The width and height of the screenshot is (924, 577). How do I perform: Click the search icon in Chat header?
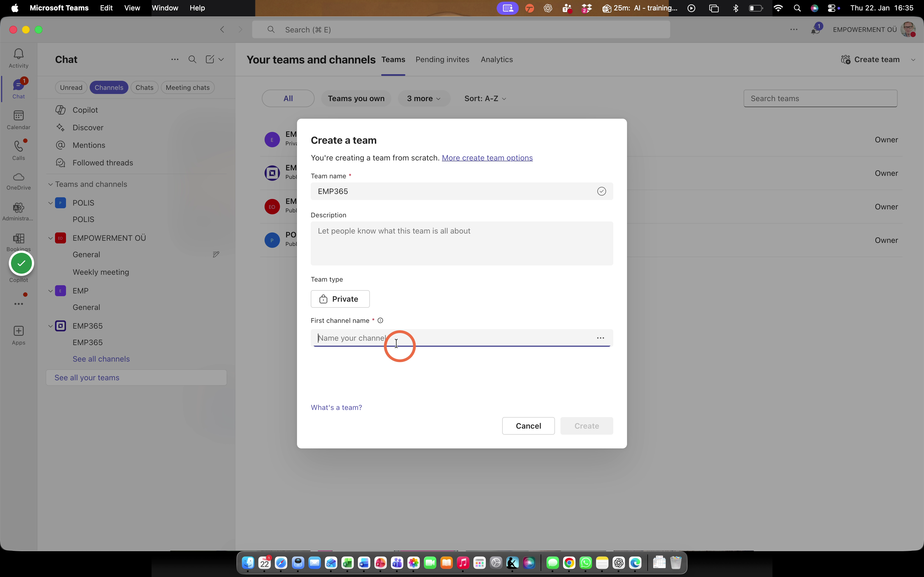(193, 60)
